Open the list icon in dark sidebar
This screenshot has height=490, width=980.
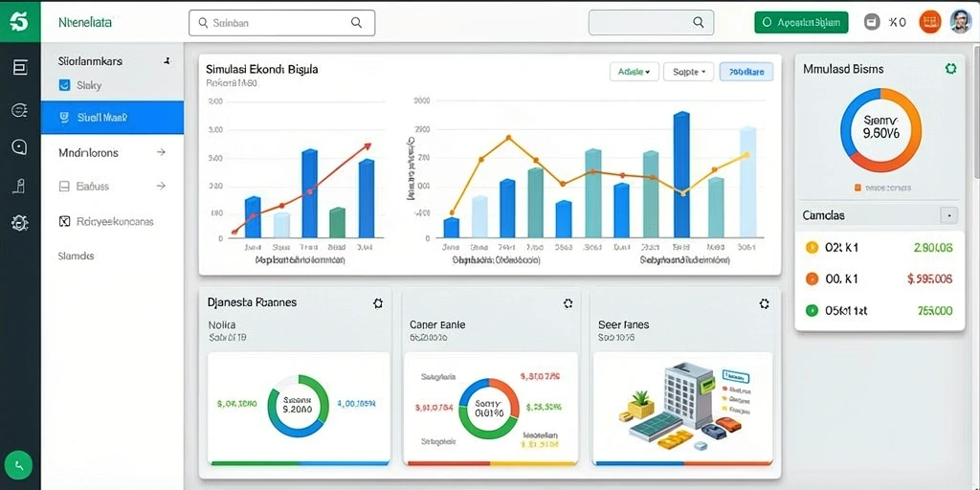20,68
